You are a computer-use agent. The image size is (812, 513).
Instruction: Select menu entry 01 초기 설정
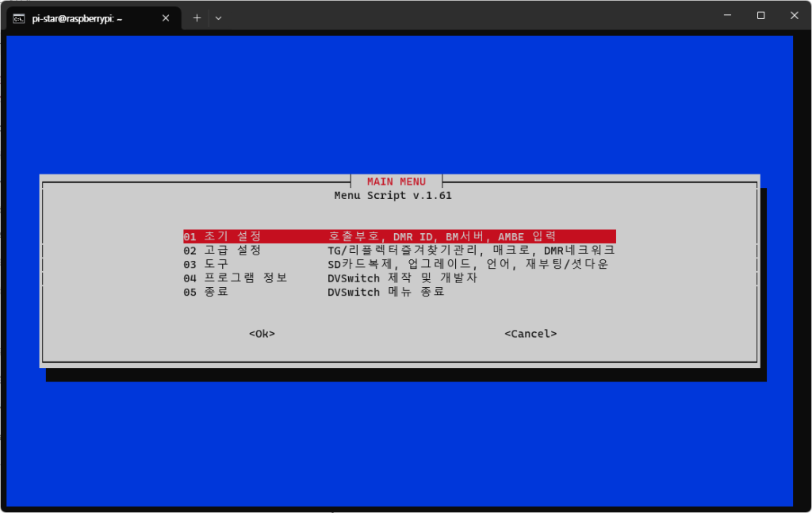tap(400, 236)
